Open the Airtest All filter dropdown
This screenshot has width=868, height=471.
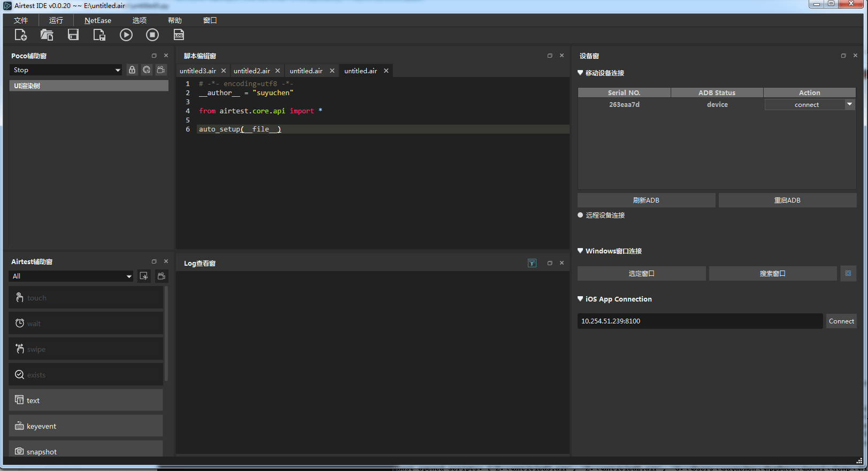[x=71, y=276]
